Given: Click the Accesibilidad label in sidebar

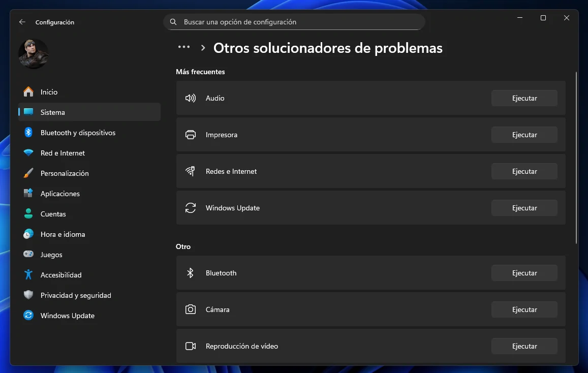Looking at the screenshot, I should tap(61, 275).
